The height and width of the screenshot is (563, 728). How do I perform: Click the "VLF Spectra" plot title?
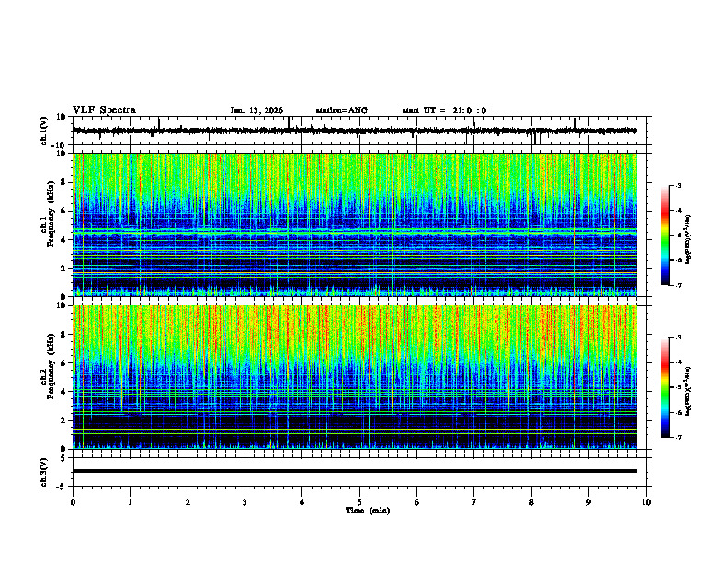(x=104, y=110)
